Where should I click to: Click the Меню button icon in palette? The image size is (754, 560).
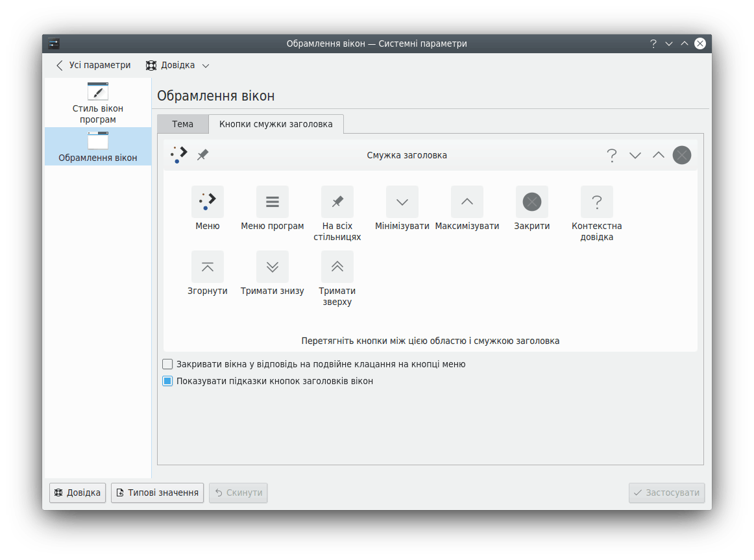(208, 202)
